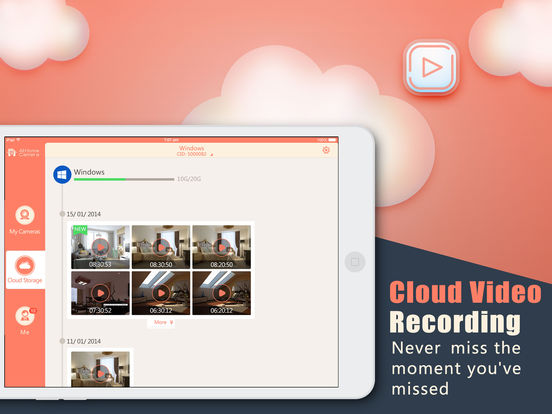
Task: Select the Cloud Storage sidebar tab
Action: tap(25, 270)
